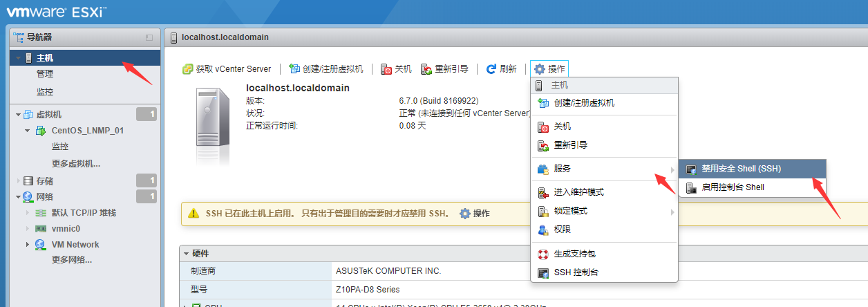Click 操作 link in the SSH warning banner
Screen dimensions: 868x307
click(x=475, y=214)
